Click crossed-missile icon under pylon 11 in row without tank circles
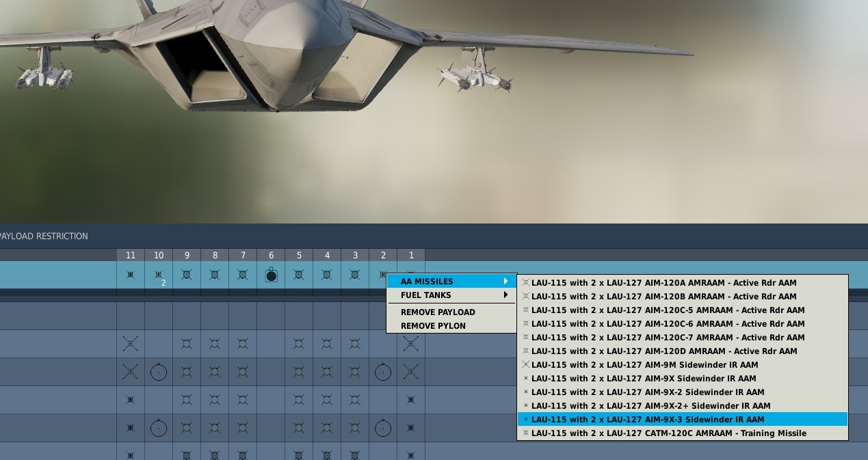 pyautogui.click(x=131, y=344)
